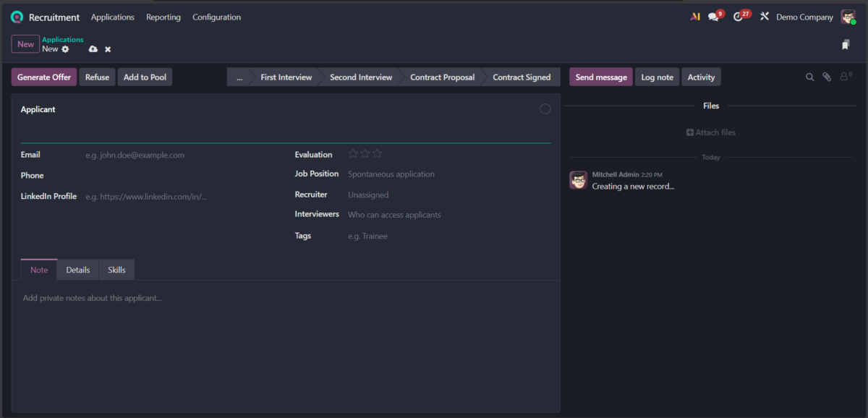This screenshot has width=868, height=418.
Task: Toggle the followers icon in the chatter
Action: click(x=845, y=77)
